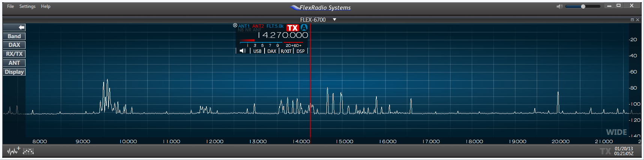
Task: Toggle ANF auto notch filter
Action: [257, 30]
